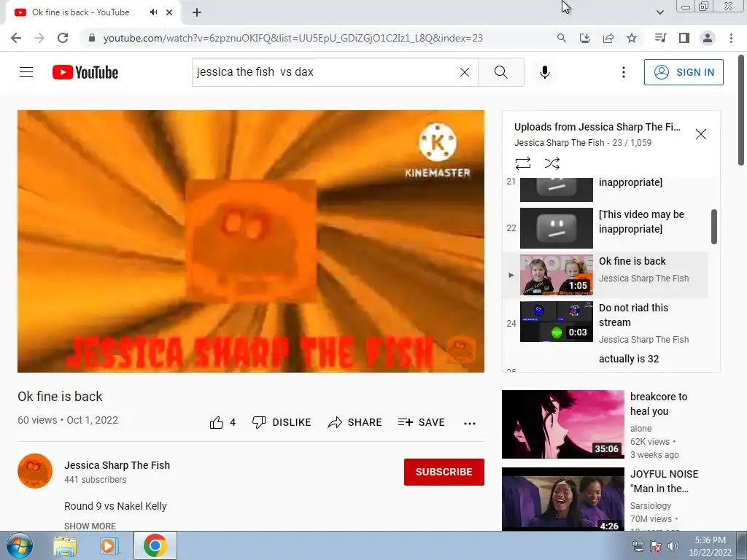
Task: Open Chrome profile avatar
Action: [x=708, y=38]
